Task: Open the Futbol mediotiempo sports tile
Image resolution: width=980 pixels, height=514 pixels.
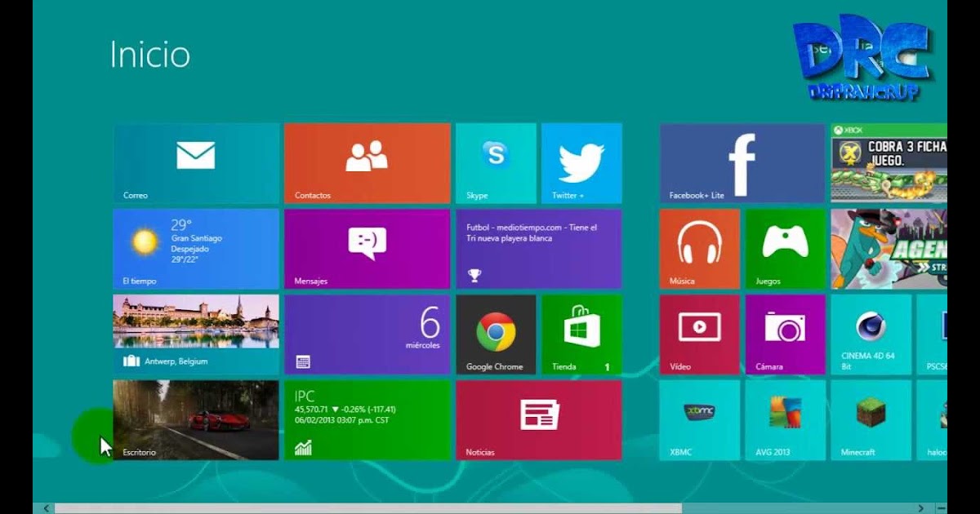Action: pos(539,249)
